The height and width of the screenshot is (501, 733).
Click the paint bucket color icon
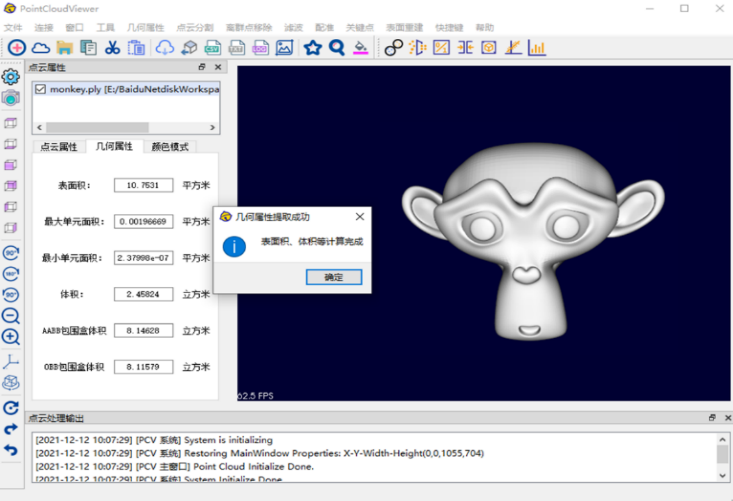pyautogui.click(x=360, y=48)
